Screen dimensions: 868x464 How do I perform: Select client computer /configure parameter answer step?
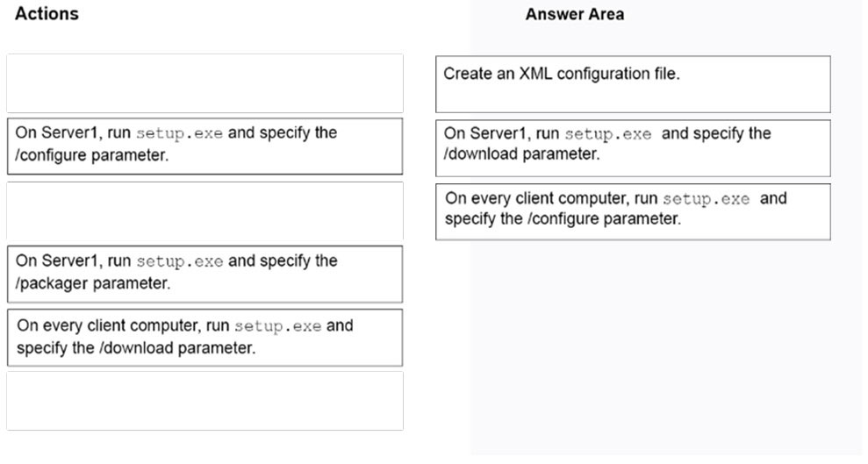633,211
